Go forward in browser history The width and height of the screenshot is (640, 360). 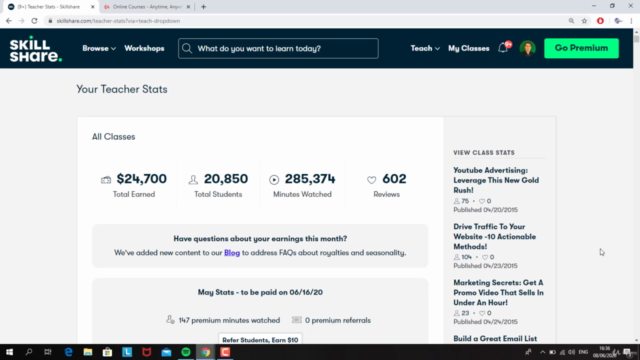(x=21, y=21)
